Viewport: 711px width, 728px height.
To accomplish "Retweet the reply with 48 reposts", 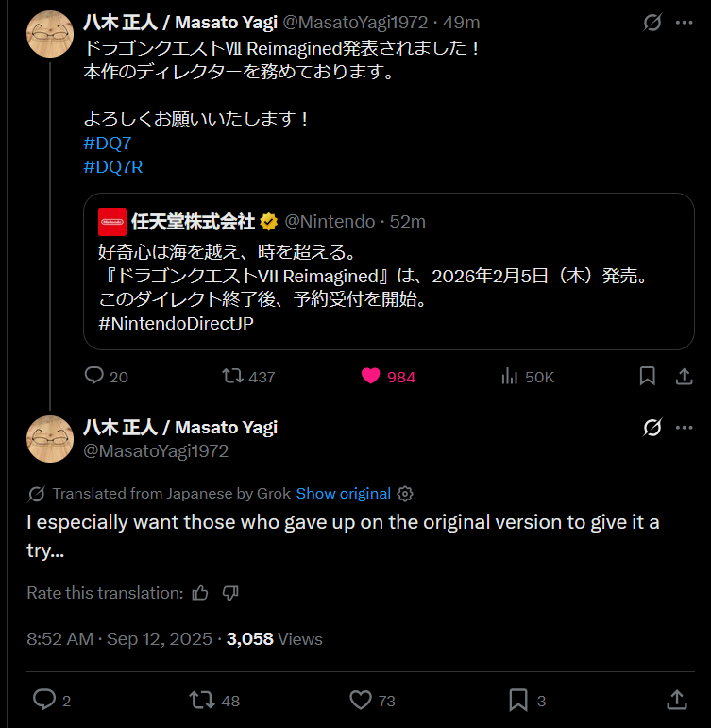I will click(201, 700).
